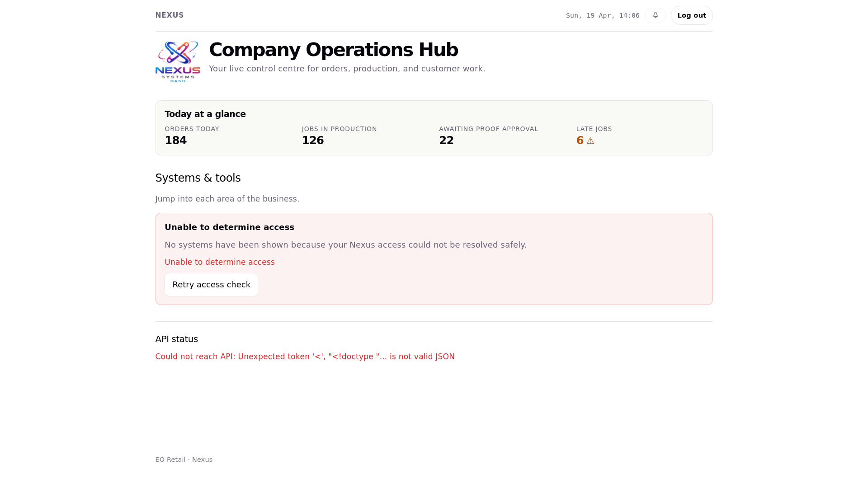The width and height of the screenshot is (868, 488).
Task: Click the ORDERS TODAY label
Action: 192,129
